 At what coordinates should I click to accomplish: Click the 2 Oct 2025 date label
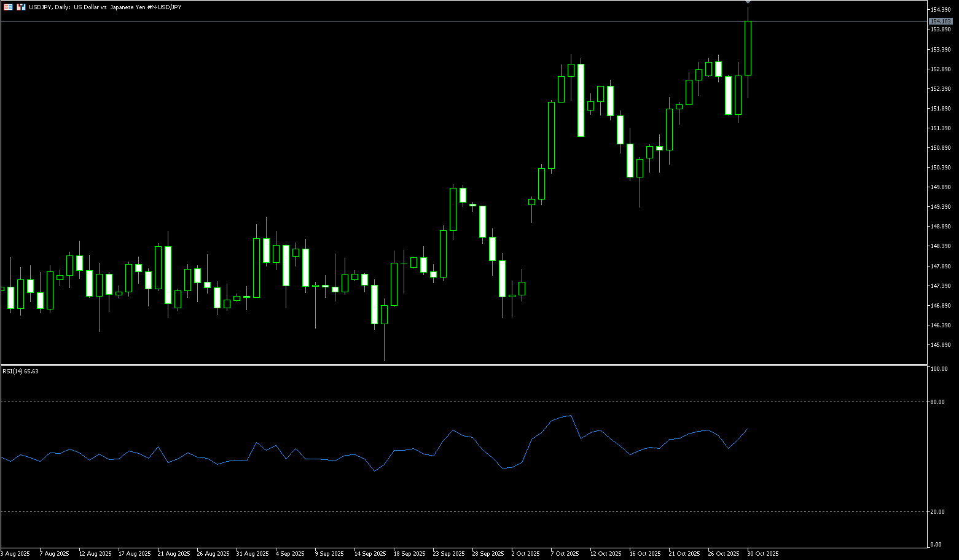pos(525,553)
